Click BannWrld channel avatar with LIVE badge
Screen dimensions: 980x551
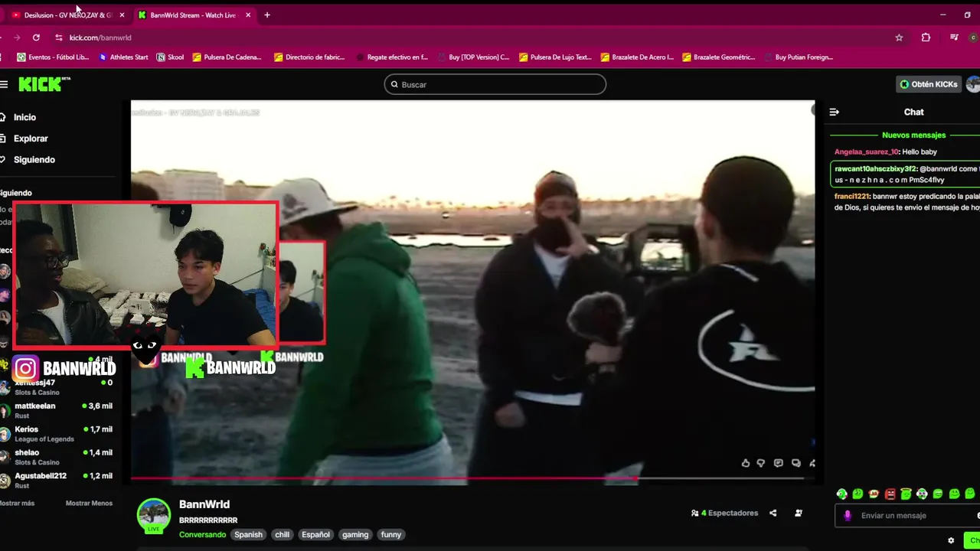coord(154,516)
